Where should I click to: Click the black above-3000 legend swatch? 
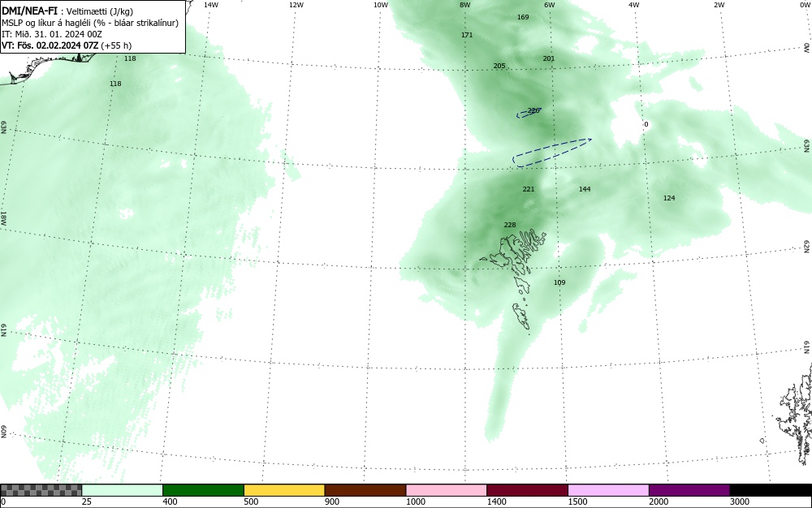(x=771, y=490)
